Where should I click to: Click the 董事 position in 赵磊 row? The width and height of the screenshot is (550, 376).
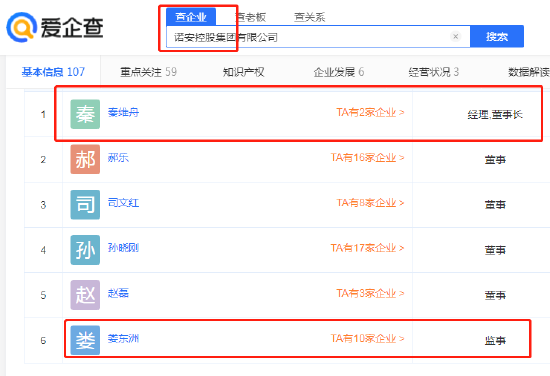pos(495,295)
